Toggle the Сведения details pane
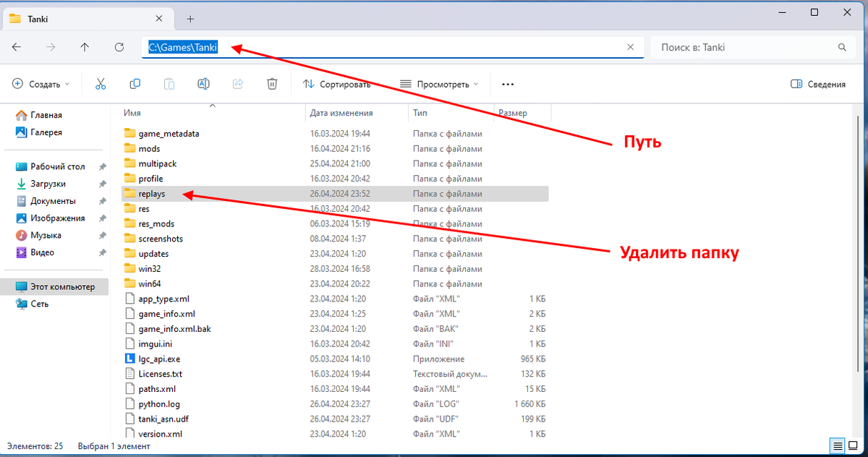 coord(818,84)
